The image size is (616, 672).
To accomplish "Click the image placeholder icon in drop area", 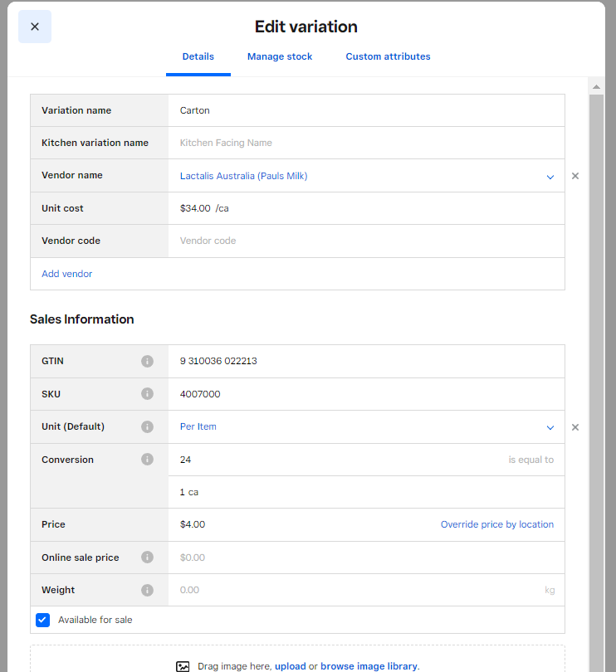I will 183,666.
